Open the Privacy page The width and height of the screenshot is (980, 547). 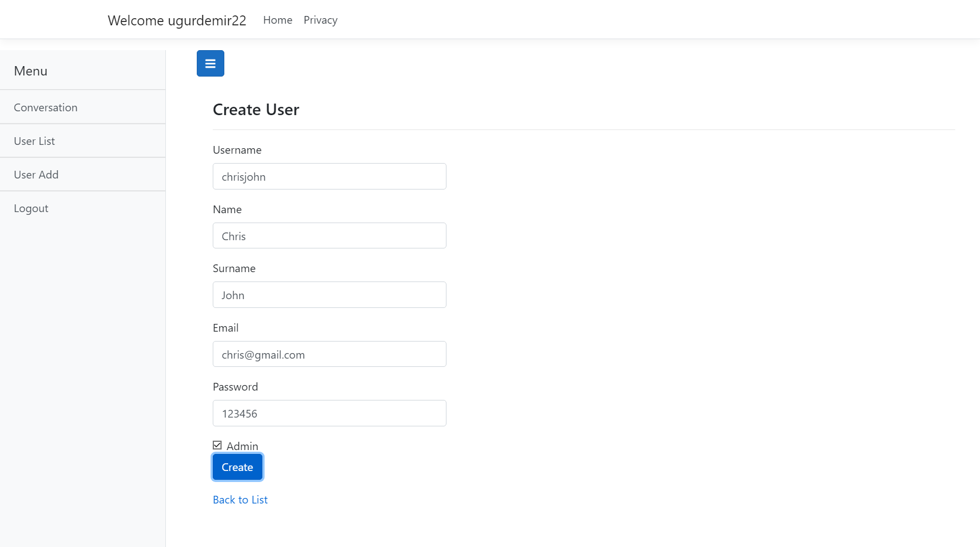click(320, 20)
